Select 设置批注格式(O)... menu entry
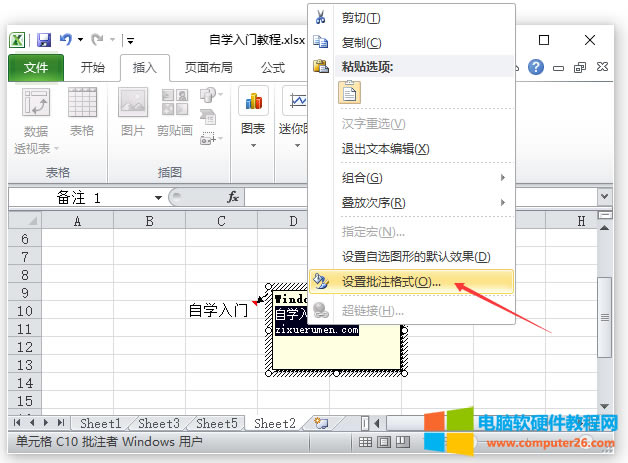Viewport: 628px width, 463px height. click(x=411, y=282)
